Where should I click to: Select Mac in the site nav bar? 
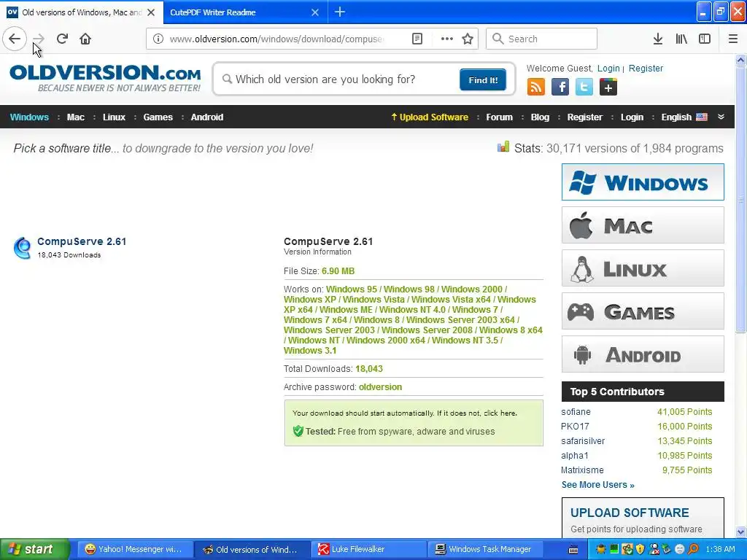point(75,117)
